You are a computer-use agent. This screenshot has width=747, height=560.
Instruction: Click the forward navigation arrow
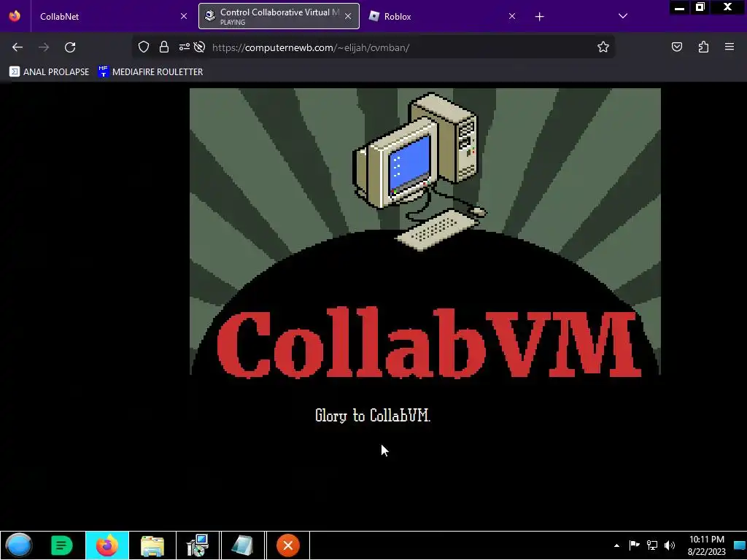[44, 47]
